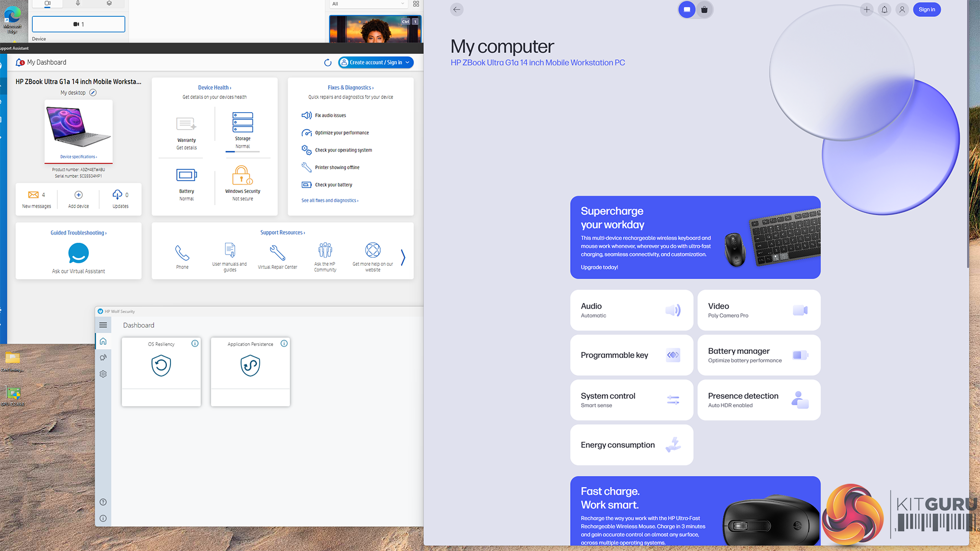The image size is (980, 551).
Task: Click the Sign in button in myHP
Action: pyautogui.click(x=926, y=10)
